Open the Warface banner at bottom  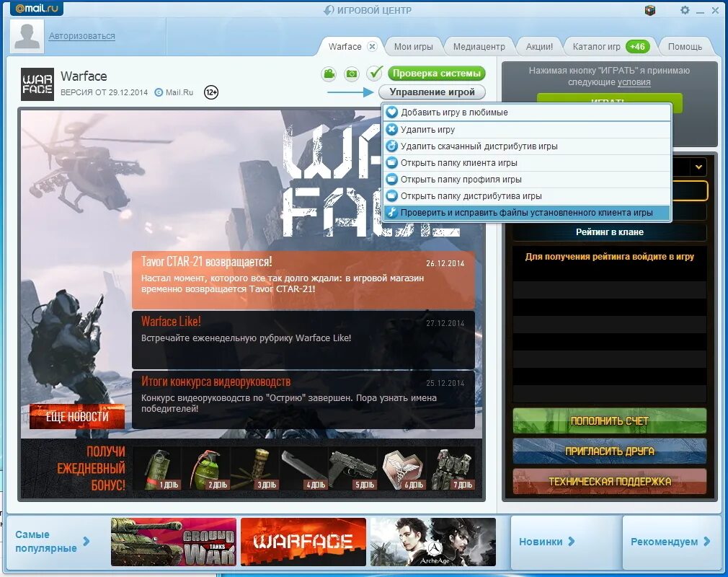[303, 542]
